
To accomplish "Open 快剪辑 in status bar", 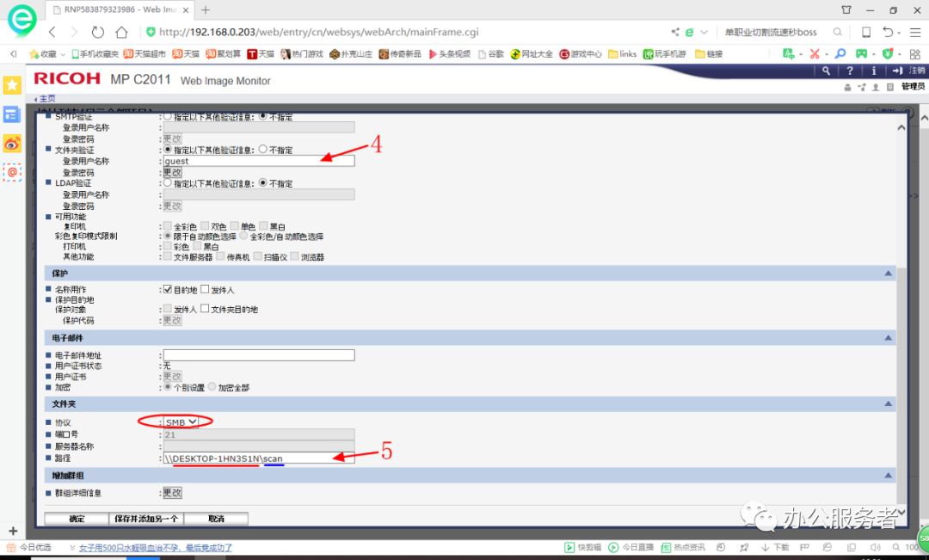I will tap(583, 548).
